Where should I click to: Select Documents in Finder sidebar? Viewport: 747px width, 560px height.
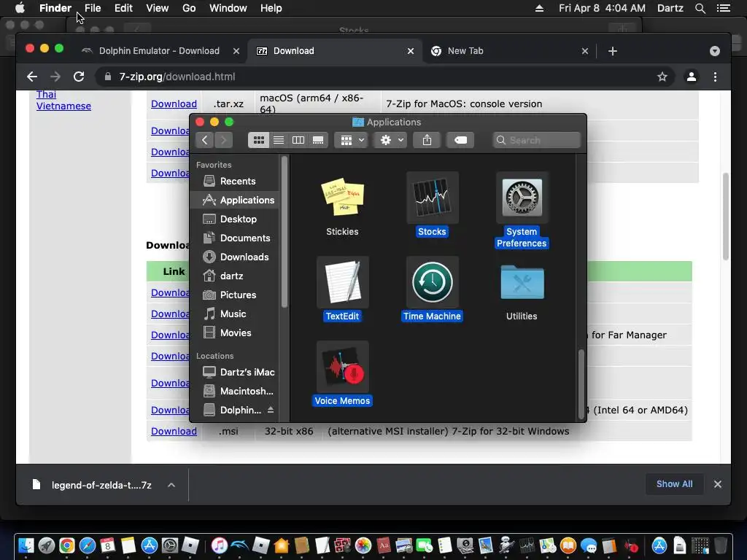tap(234, 238)
